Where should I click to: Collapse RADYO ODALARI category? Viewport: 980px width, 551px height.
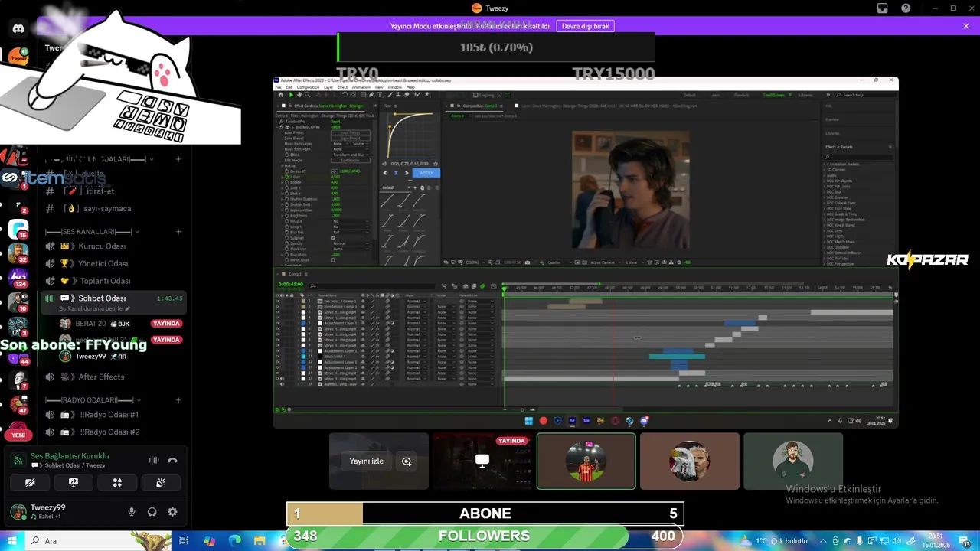coord(93,400)
